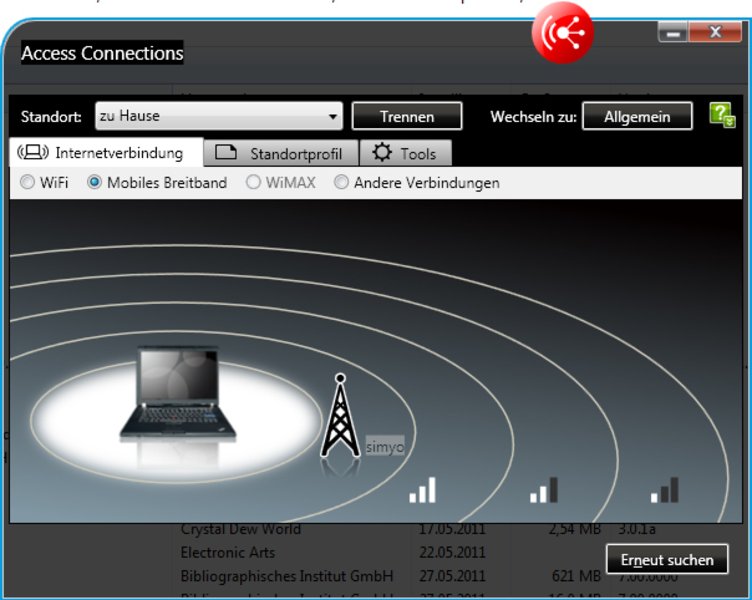
Task: Click the 621 MB size in background list
Action: point(576,576)
